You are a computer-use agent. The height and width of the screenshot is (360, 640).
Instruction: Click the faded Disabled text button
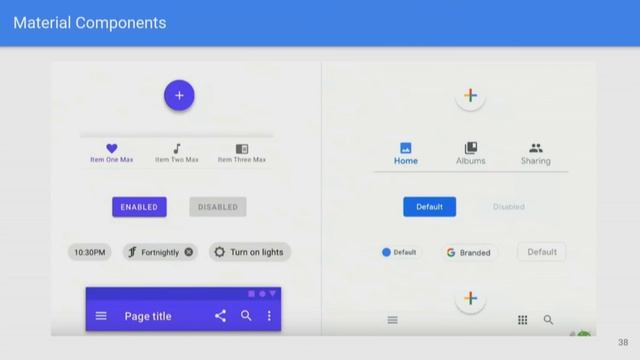pos(509,207)
